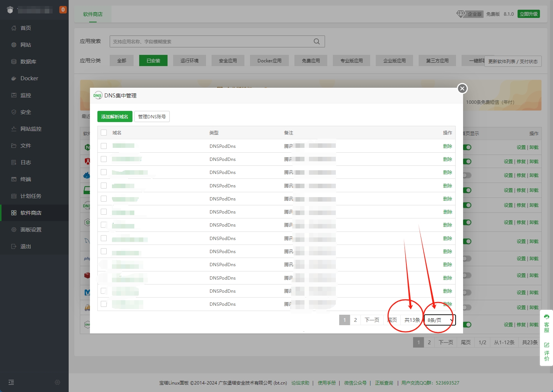The height and width of the screenshot is (392, 553).
Task: Select the 企业版应用 category filter
Action: point(394,60)
